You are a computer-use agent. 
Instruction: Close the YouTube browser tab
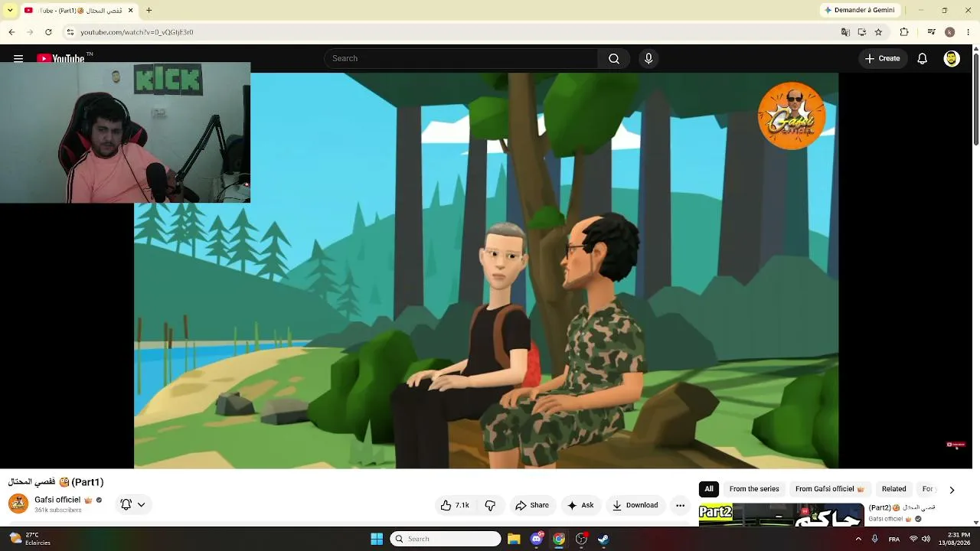[x=130, y=10]
